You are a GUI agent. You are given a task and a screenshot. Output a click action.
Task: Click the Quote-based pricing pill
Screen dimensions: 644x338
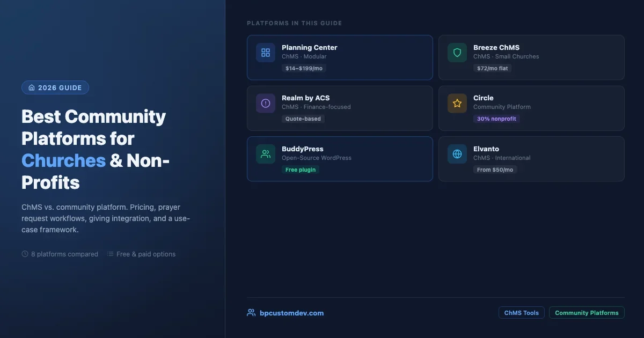(303, 119)
